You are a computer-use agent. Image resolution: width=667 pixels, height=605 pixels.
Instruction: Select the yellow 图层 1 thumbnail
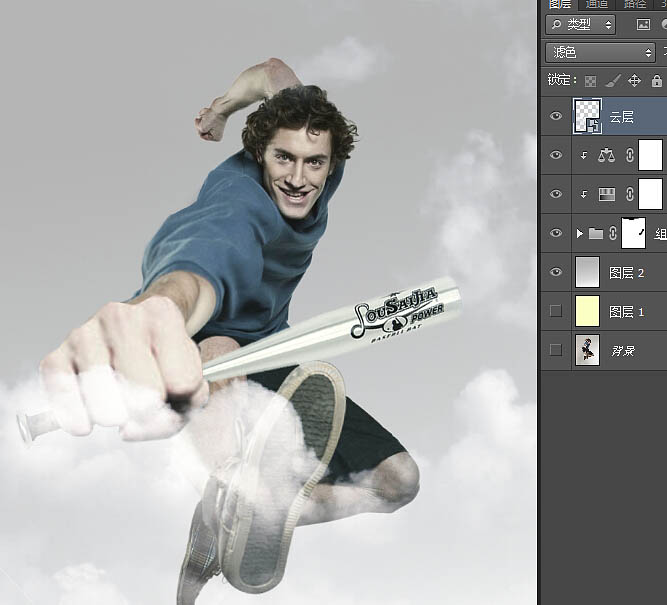pos(587,311)
